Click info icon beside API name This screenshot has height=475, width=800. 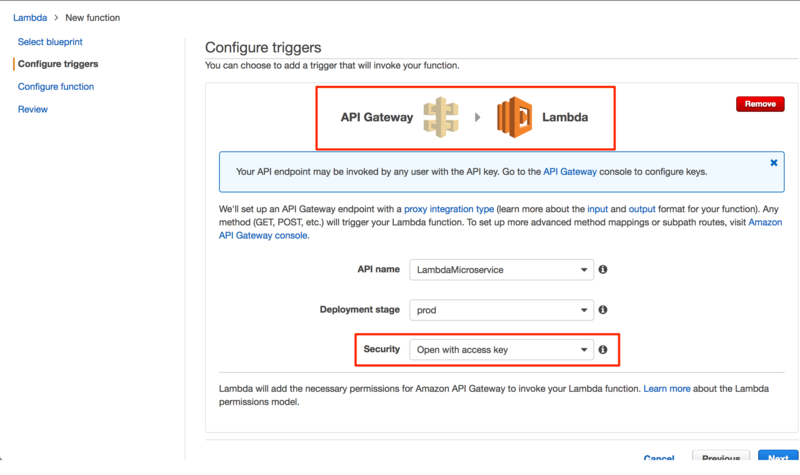[x=603, y=270]
